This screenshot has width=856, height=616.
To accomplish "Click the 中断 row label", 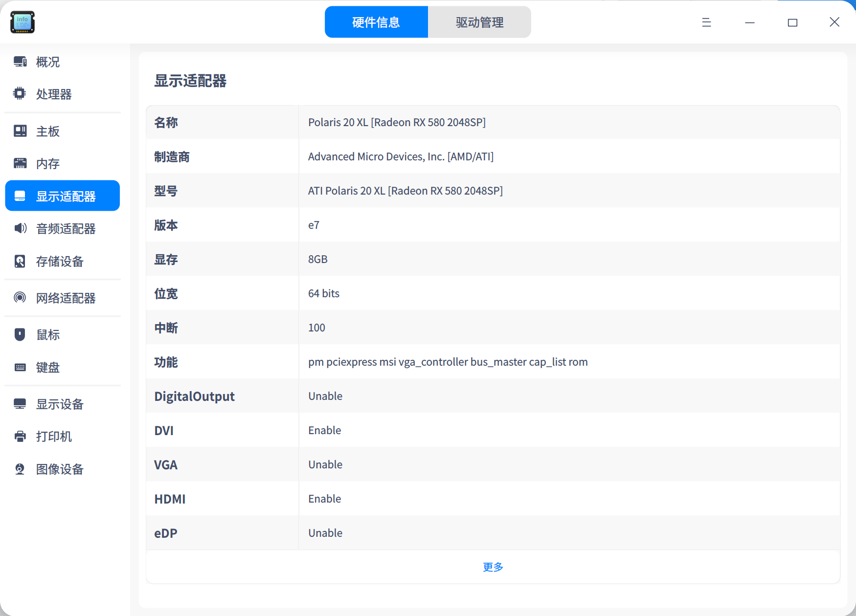I will (166, 328).
